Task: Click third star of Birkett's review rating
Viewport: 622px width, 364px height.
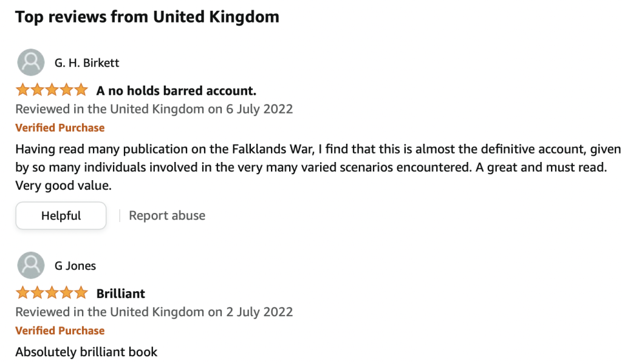Action: pyautogui.click(x=52, y=90)
